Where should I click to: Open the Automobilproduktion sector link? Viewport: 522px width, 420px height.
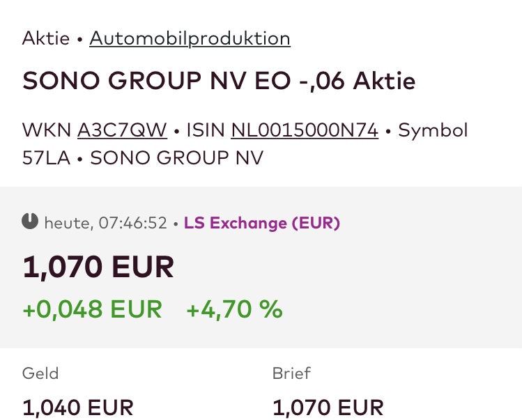(190, 38)
